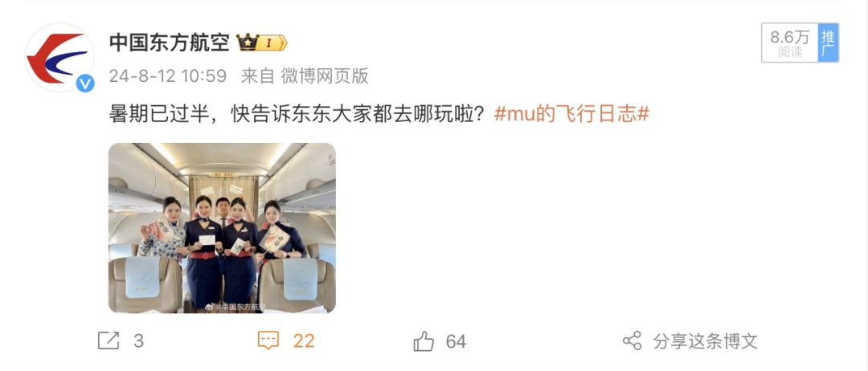Open the #mu的飞行日志# hashtag topic
This screenshot has width=868, height=371.
point(571,114)
